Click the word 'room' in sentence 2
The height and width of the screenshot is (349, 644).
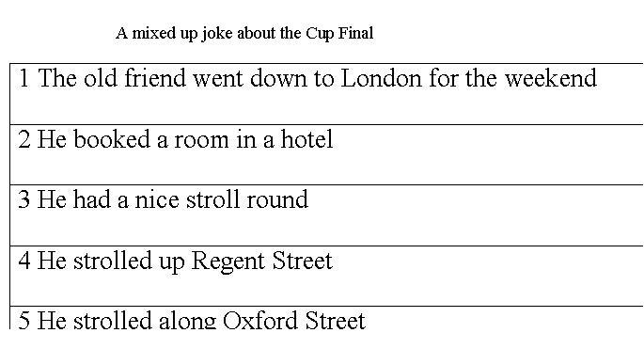201,140
